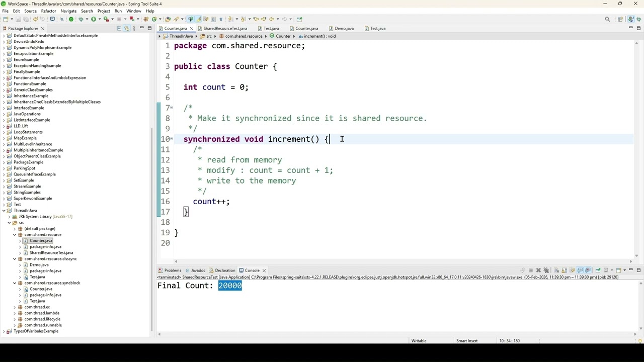Click the Search flashlight toolbar icon
This screenshot has width=644, height=362.
coord(176,19)
